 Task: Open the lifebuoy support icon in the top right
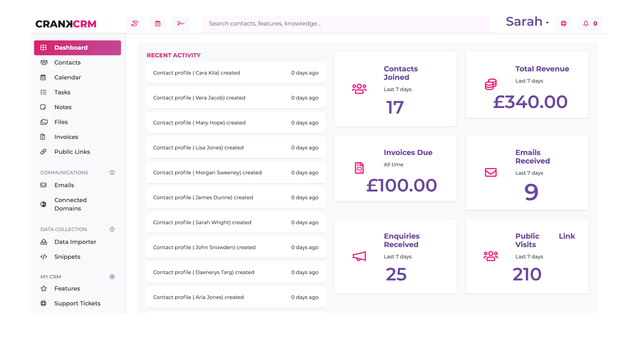[563, 24]
